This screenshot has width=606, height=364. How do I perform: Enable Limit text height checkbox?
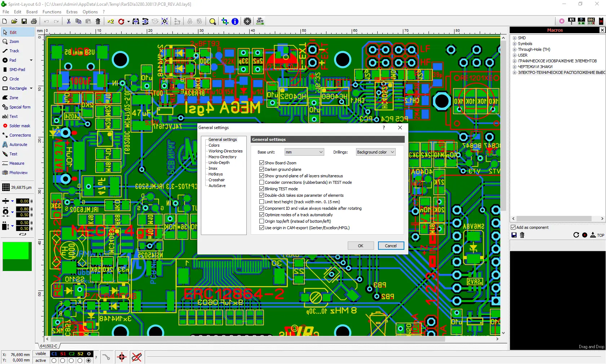click(262, 202)
